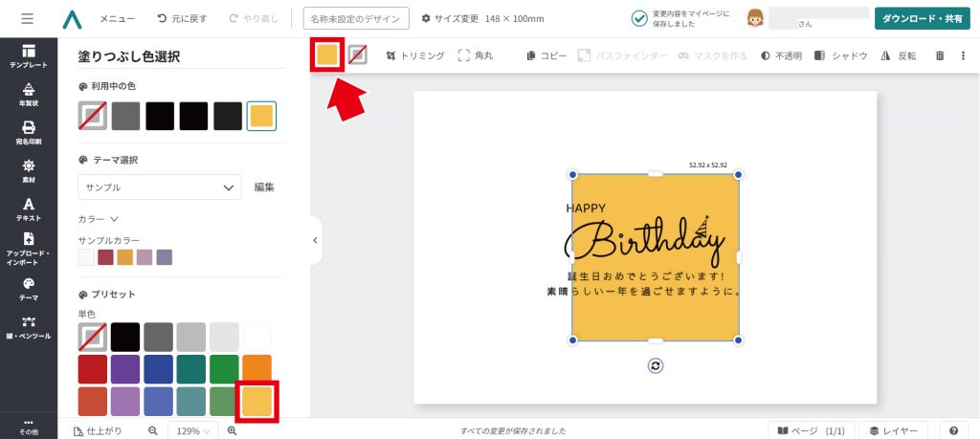The image size is (980, 439).
Task: Click the rotate handle below the square
Action: click(x=655, y=366)
